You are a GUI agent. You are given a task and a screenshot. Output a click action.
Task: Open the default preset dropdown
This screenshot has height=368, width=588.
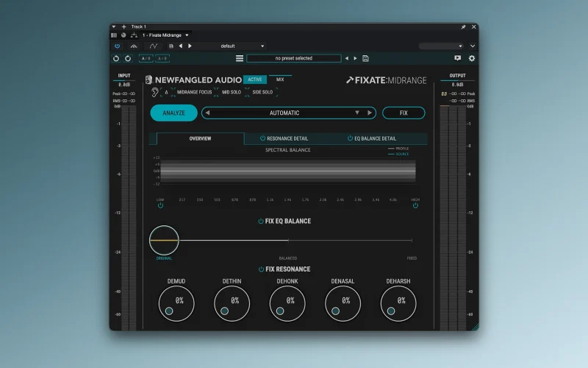click(x=262, y=46)
